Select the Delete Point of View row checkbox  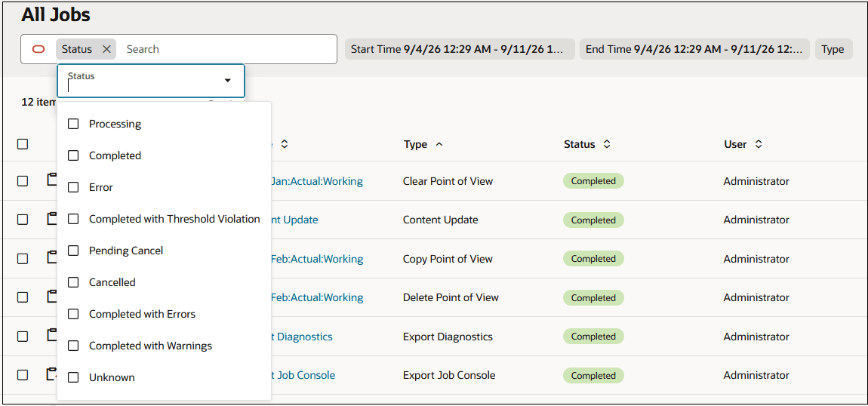point(22,297)
